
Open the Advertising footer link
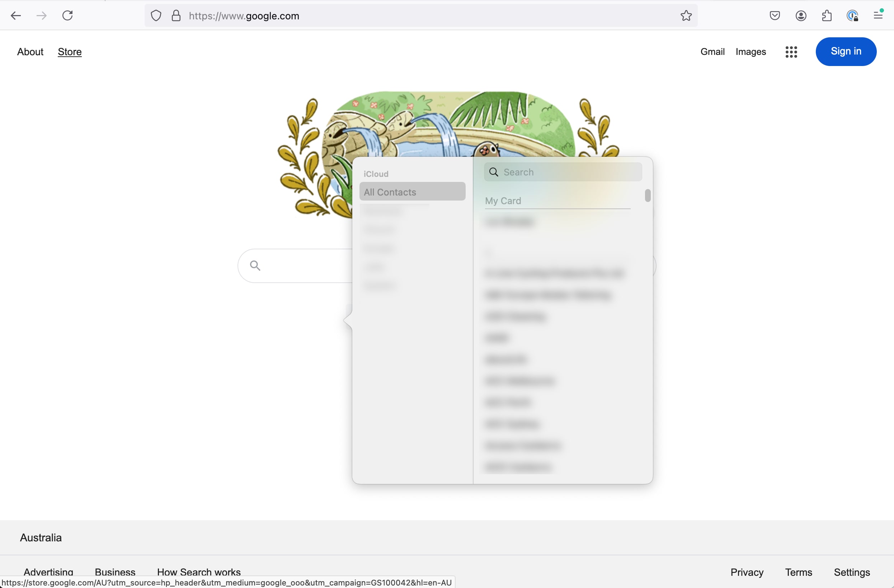[48, 571]
